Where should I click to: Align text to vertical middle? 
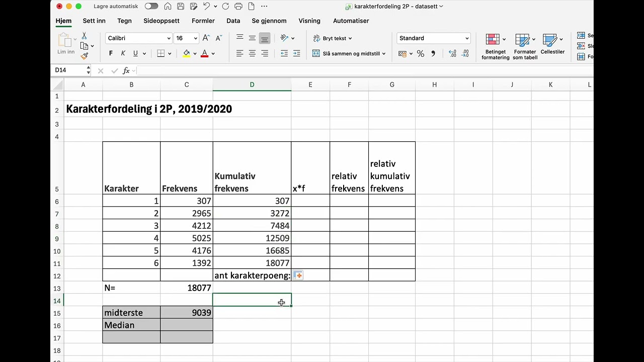252,38
